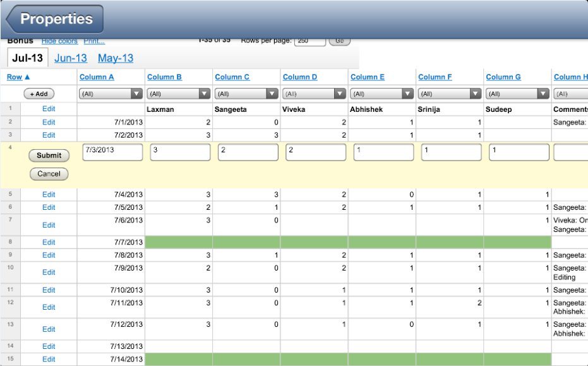
Task: Select the Sangeeta header cell
Action: pyautogui.click(x=246, y=109)
